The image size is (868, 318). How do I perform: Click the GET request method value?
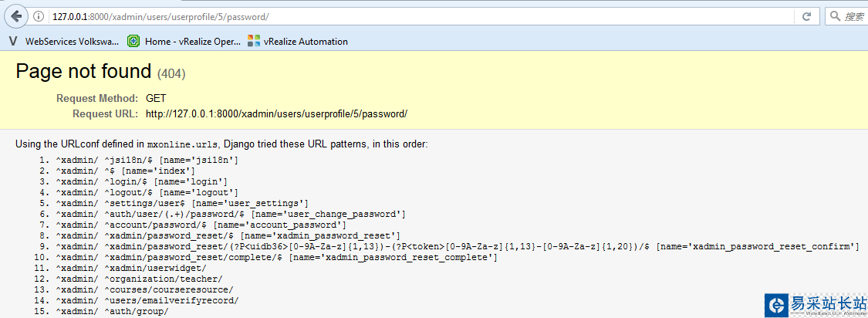click(156, 99)
